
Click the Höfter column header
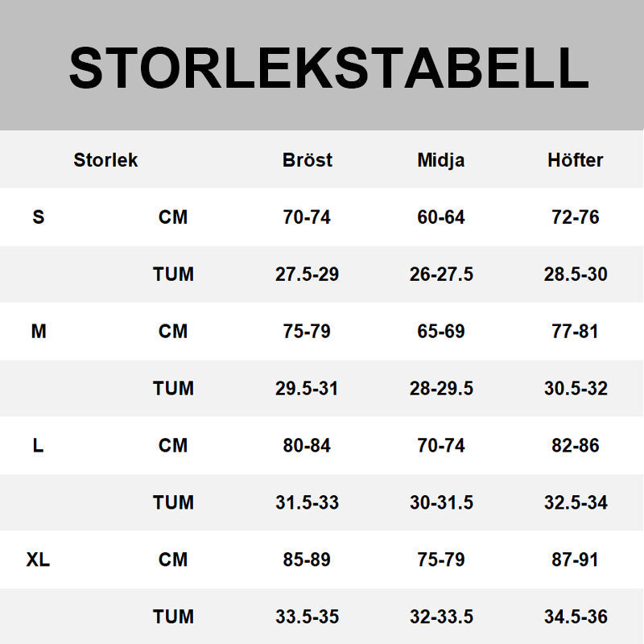pos(575,160)
